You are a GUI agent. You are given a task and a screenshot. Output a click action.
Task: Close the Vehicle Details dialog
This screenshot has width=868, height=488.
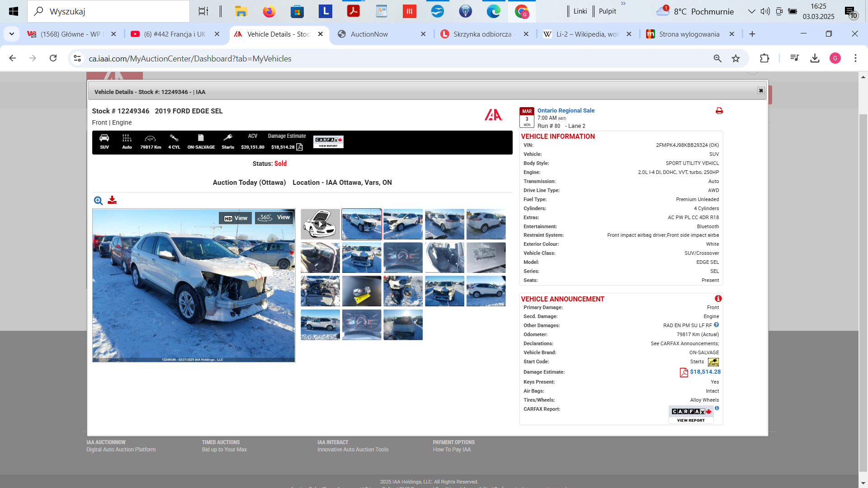click(761, 91)
